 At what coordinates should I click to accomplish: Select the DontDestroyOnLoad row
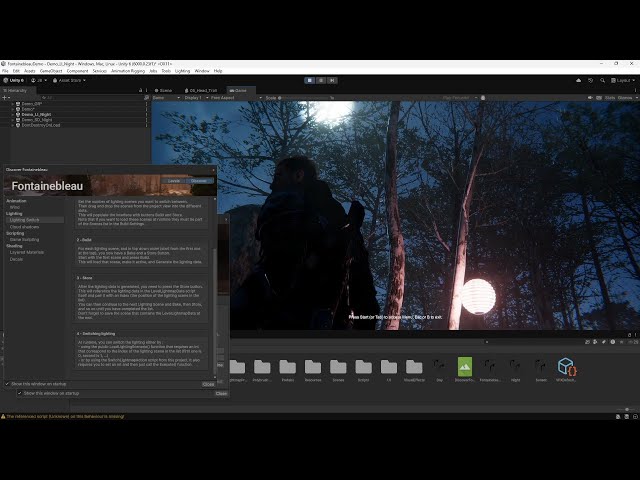click(76, 125)
